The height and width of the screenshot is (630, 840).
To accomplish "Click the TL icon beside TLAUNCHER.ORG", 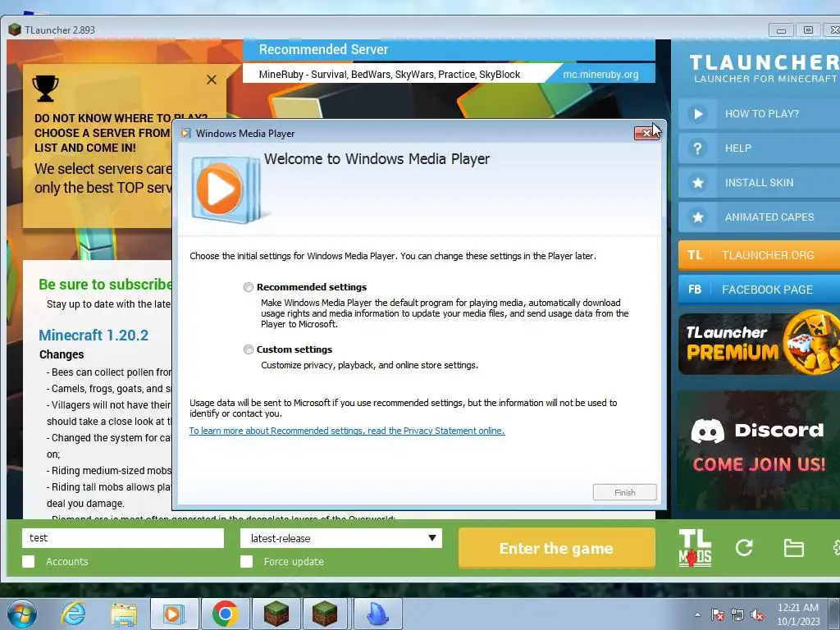I will tap(695, 255).
